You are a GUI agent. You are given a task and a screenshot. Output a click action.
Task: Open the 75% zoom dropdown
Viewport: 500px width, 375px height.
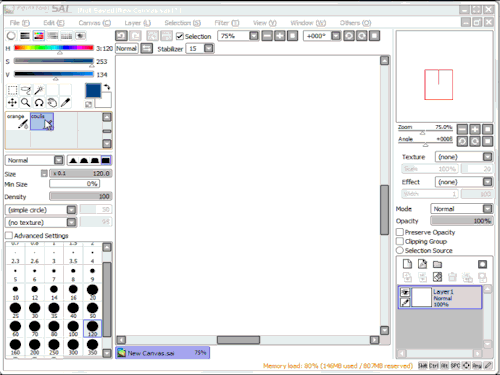click(254, 36)
